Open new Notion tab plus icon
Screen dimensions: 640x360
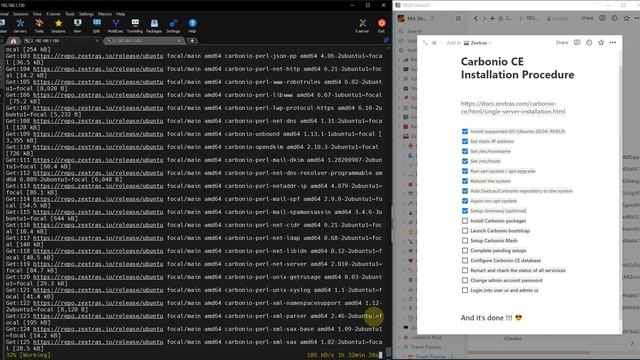pos(492,18)
